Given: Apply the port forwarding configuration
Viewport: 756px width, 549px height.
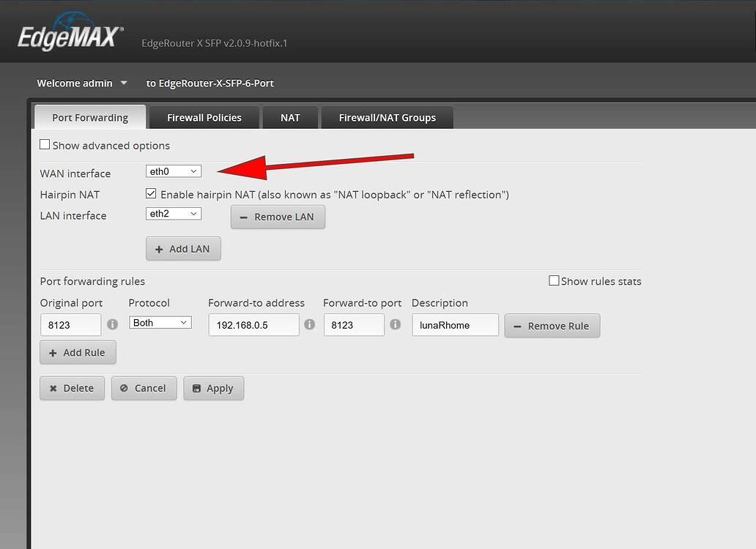Looking at the screenshot, I should 213,388.
